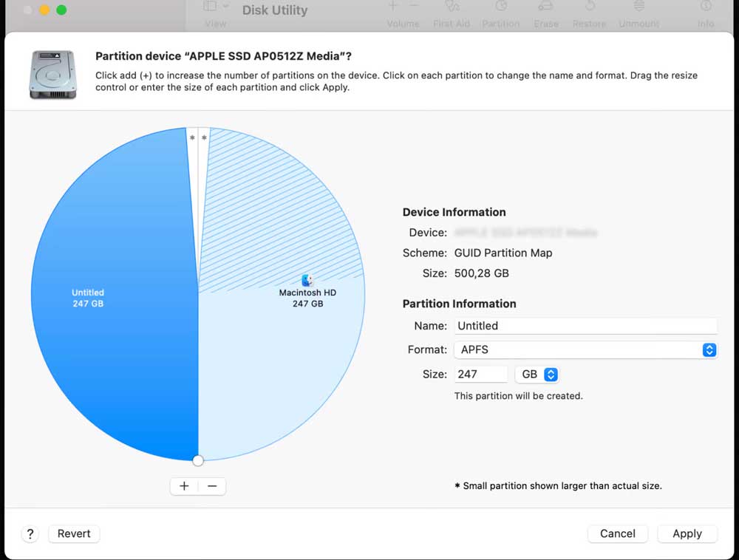Click the partition Name text field
The image size is (739, 560).
point(586,326)
